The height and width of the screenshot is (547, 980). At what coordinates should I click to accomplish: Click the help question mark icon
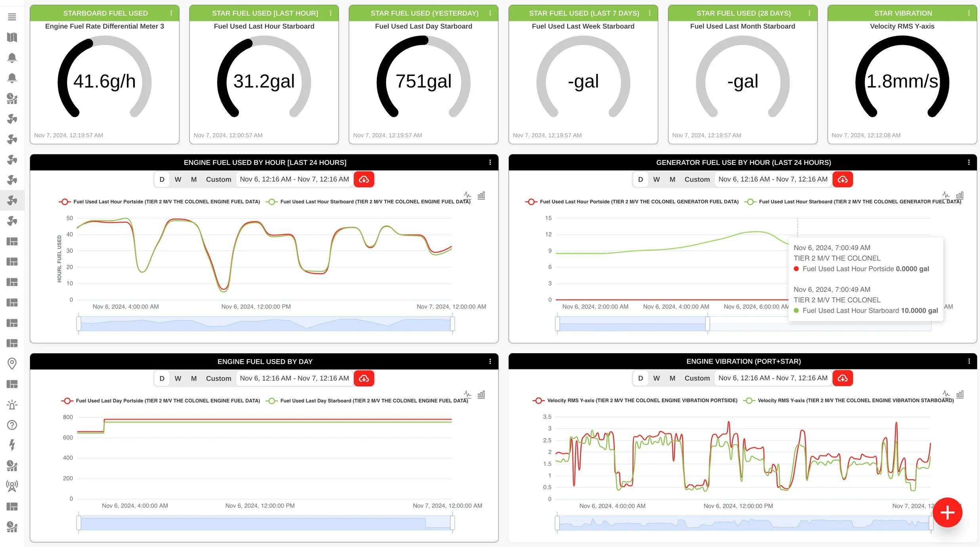(x=12, y=425)
